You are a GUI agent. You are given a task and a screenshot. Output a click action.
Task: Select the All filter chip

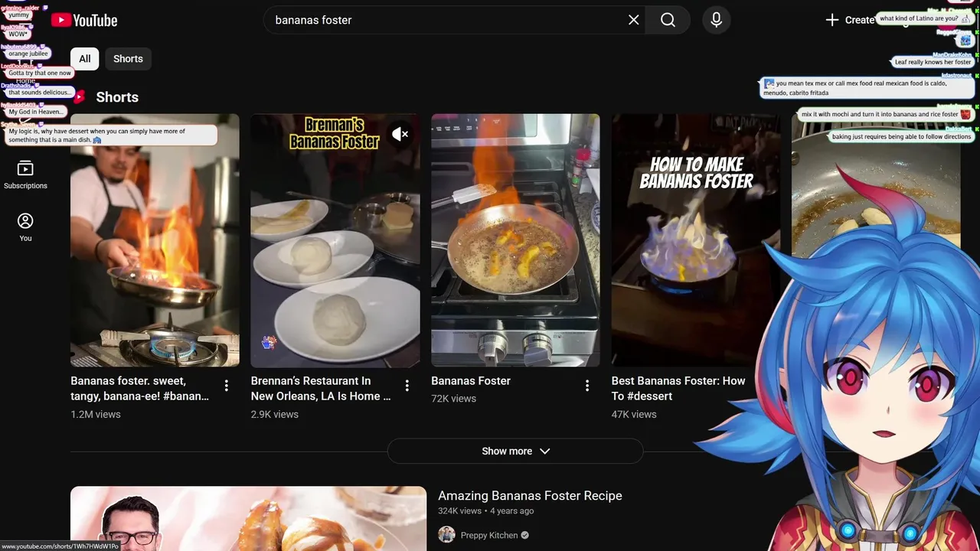[85, 59]
